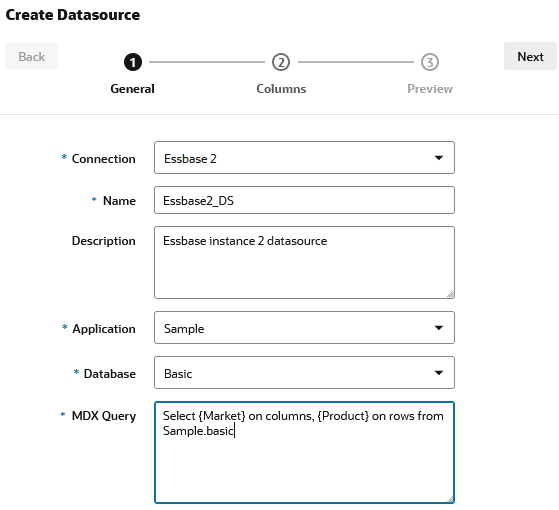Screen dimensions: 559x510
Task: Go to step 3 Preview circle
Action: click(430, 62)
